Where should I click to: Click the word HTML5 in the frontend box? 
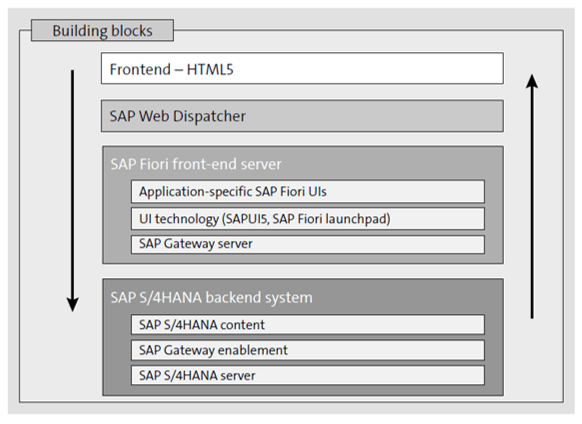[x=210, y=69]
